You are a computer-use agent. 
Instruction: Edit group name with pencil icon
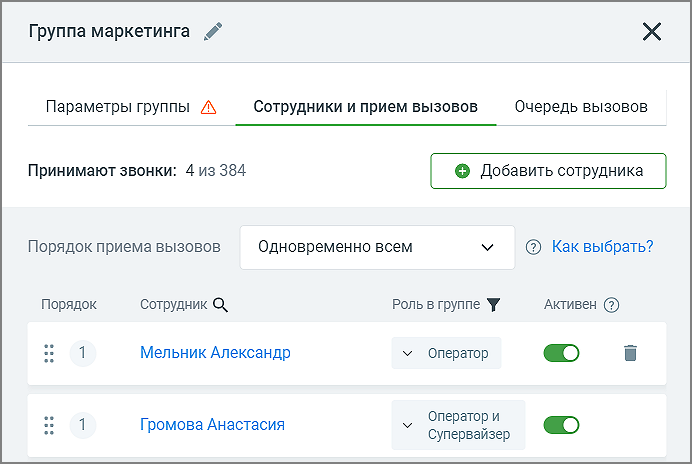pos(213,32)
